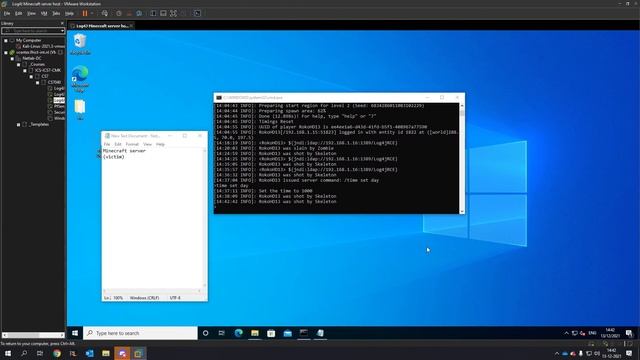Click the cmd window vertical scrollbar
The height and width of the screenshot is (360, 640).
click(462, 157)
